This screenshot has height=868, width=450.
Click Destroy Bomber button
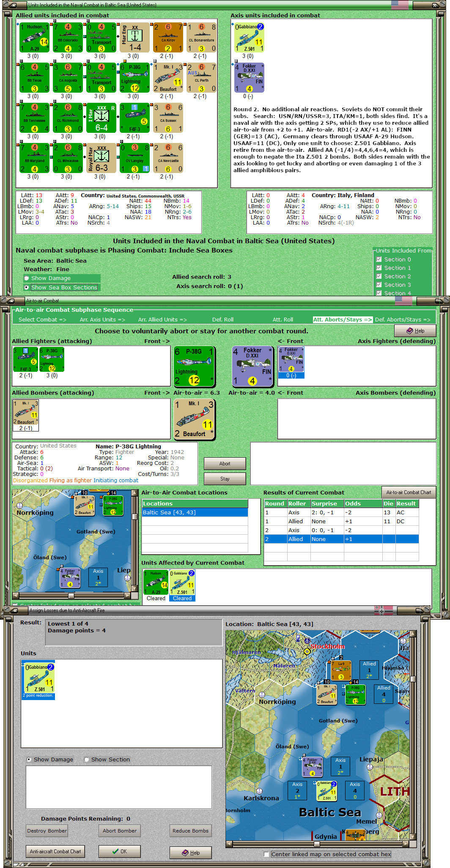pyautogui.click(x=47, y=831)
